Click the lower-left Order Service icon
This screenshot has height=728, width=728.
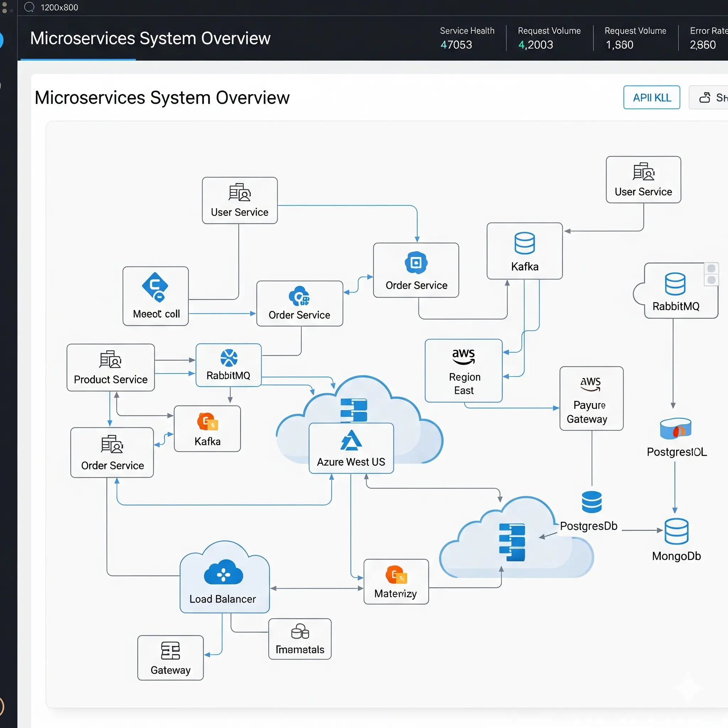[x=112, y=444]
